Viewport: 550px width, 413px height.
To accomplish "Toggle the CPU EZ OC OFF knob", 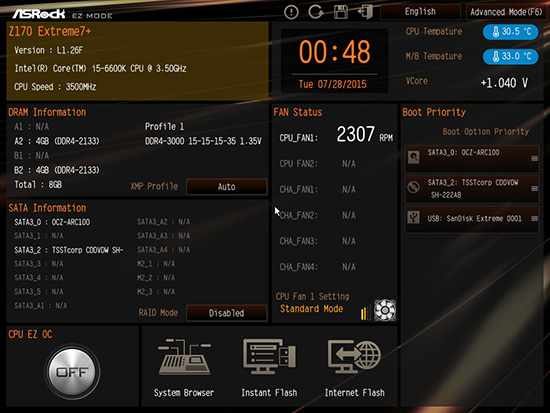I will [x=72, y=372].
